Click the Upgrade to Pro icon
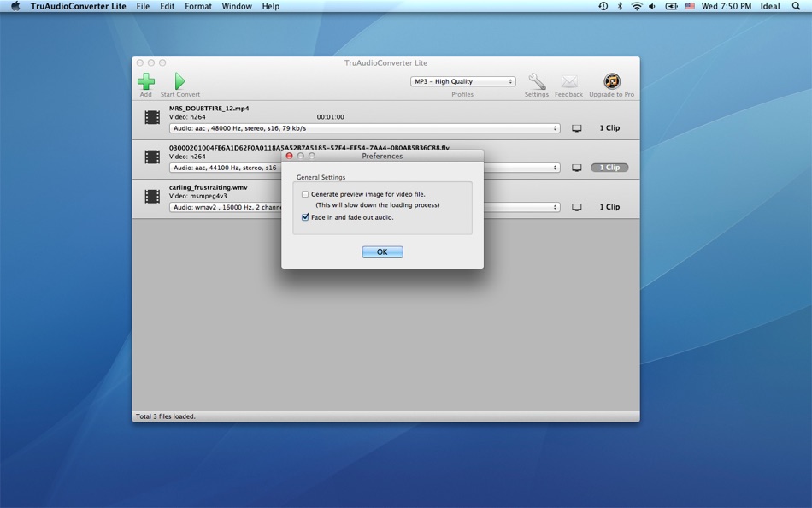This screenshot has width=812, height=508. tap(612, 81)
